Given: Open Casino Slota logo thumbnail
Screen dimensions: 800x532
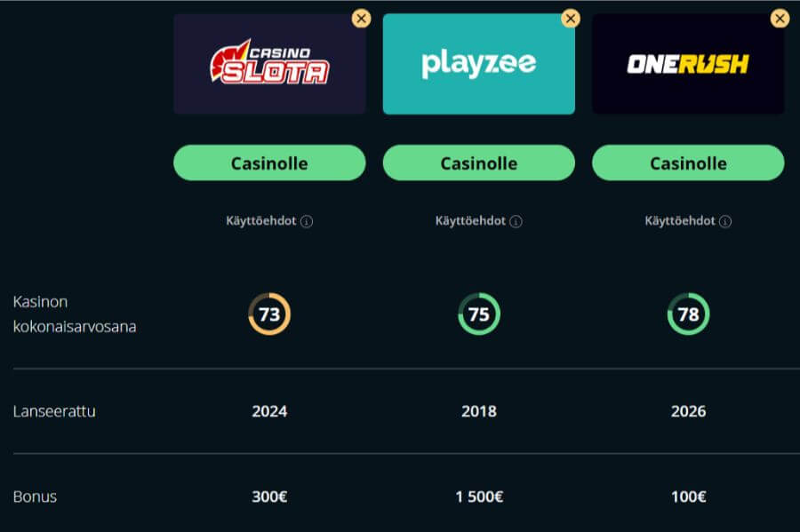Looking at the screenshot, I should 269,65.
